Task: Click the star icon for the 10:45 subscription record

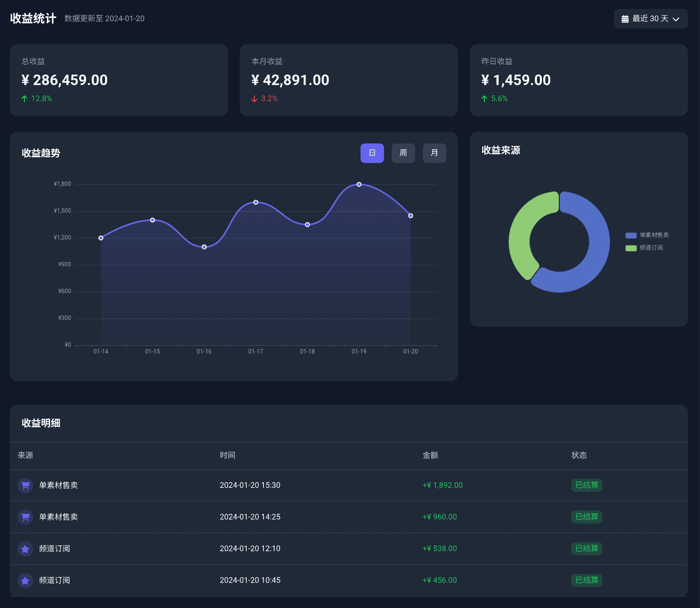Action: 25,580
